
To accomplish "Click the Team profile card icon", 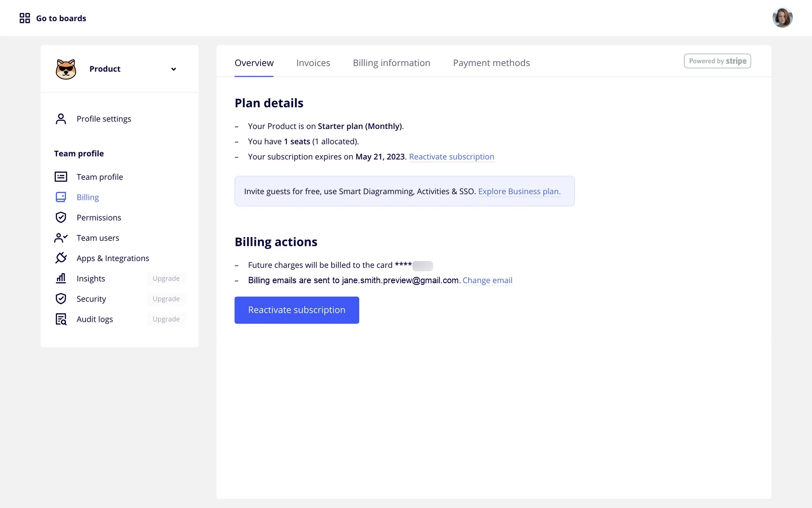I will point(61,177).
